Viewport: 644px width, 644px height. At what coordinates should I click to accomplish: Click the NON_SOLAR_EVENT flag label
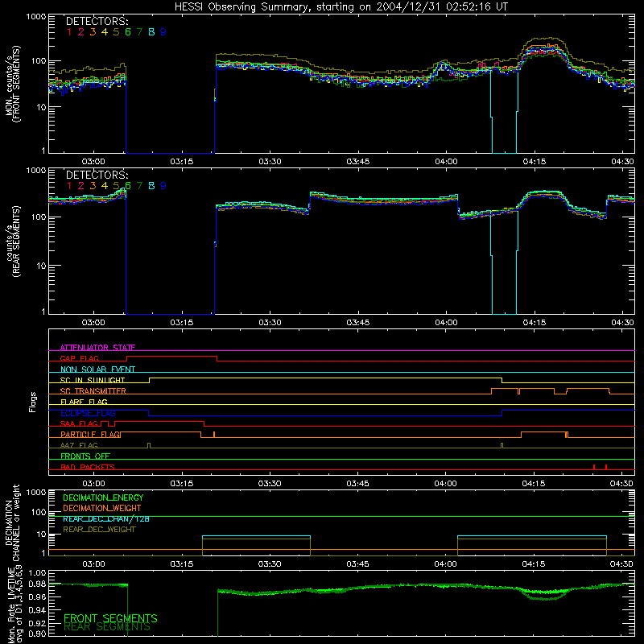tap(97, 369)
